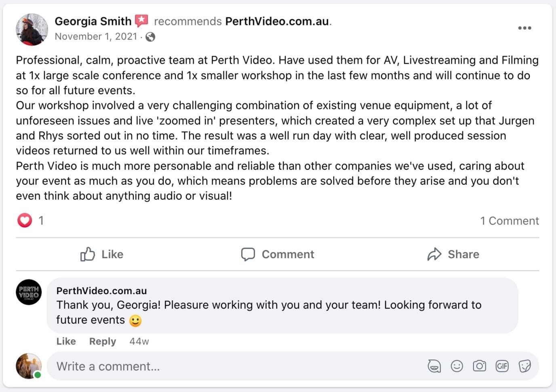The width and height of the screenshot is (556, 392).
Task: Open the avatar sticker icon in comment box
Action: point(434,366)
